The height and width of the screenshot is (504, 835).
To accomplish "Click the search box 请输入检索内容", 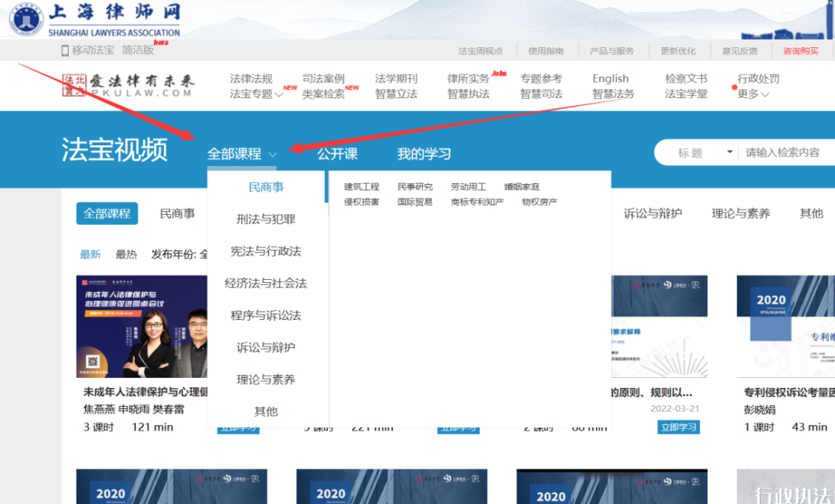I will tap(782, 153).
